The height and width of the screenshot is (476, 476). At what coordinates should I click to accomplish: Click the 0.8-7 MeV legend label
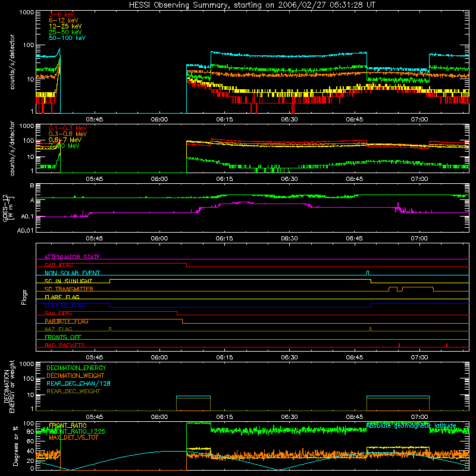point(65,140)
